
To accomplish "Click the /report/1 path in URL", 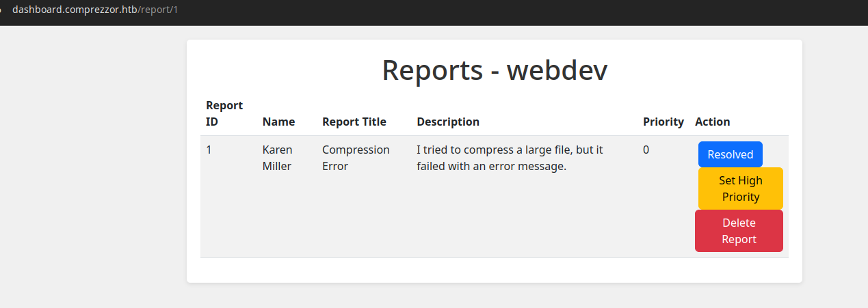I will tap(158, 10).
